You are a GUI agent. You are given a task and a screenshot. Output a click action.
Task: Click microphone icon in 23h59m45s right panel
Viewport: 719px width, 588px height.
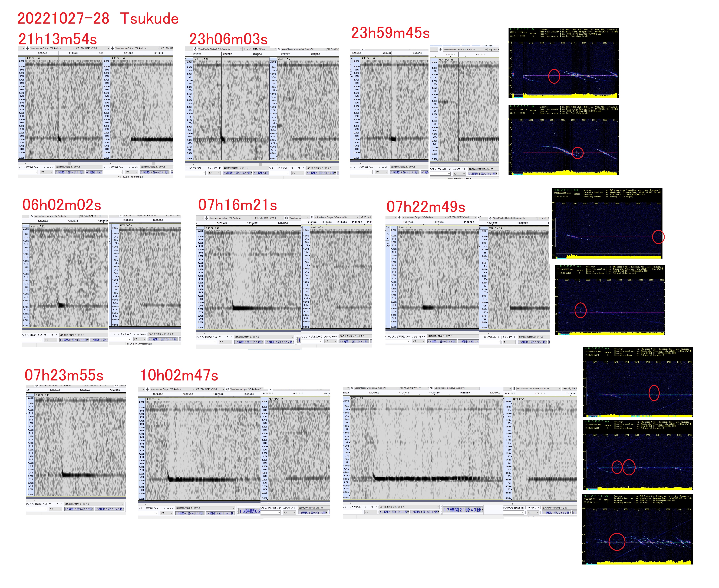click(x=440, y=49)
